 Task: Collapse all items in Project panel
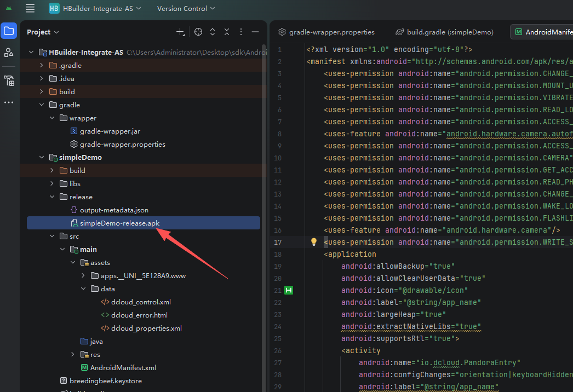tap(227, 32)
